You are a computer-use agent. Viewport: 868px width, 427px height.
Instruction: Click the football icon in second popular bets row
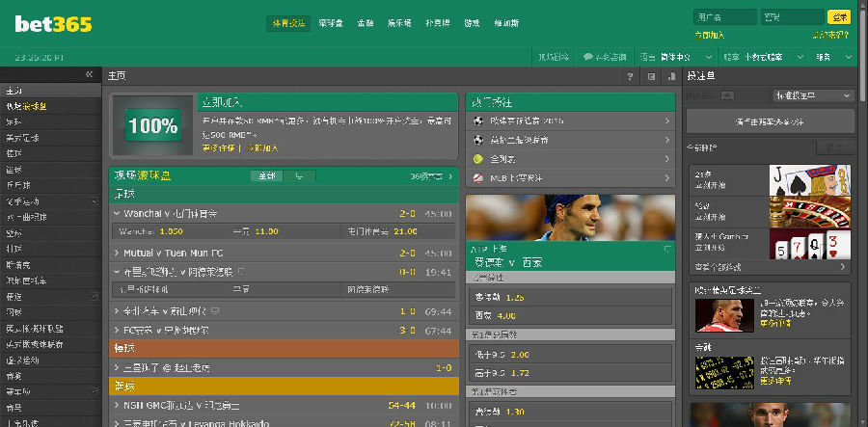478,140
